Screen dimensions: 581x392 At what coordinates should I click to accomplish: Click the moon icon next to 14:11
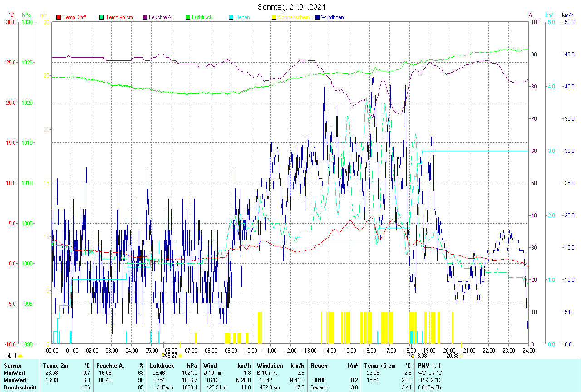(x=20, y=356)
